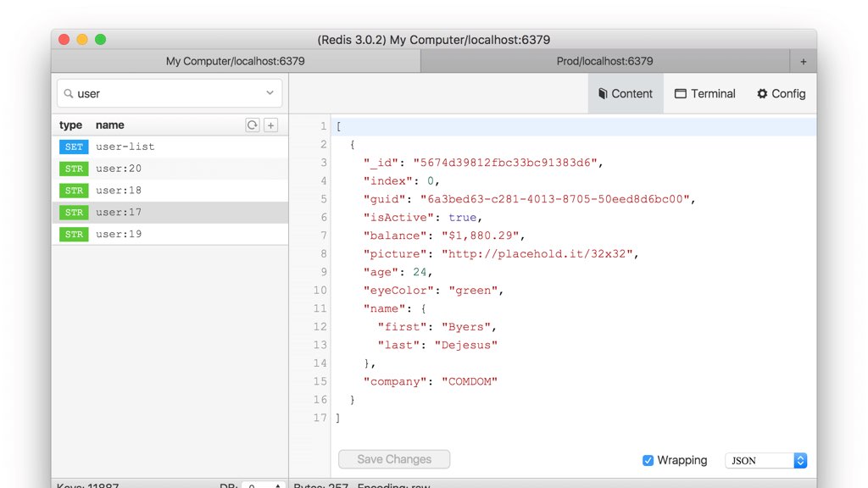Switch to the Prod/localhost:6379 tab
The height and width of the screenshot is (488, 868).
tap(604, 61)
